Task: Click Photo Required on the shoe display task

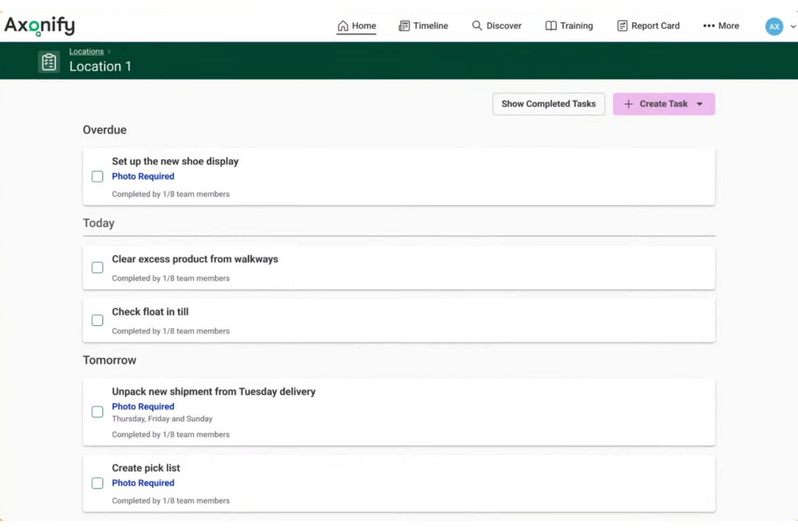Action: [x=143, y=176]
